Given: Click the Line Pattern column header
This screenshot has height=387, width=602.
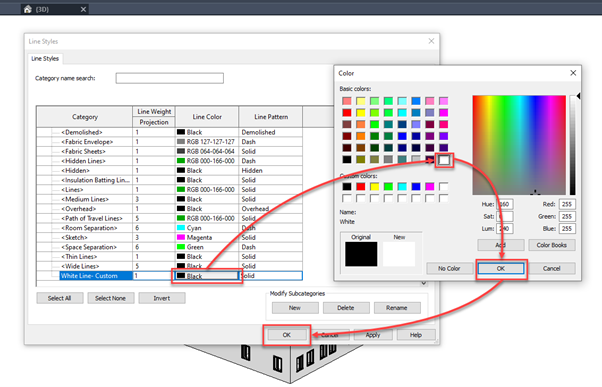Looking at the screenshot, I should (x=271, y=117).
